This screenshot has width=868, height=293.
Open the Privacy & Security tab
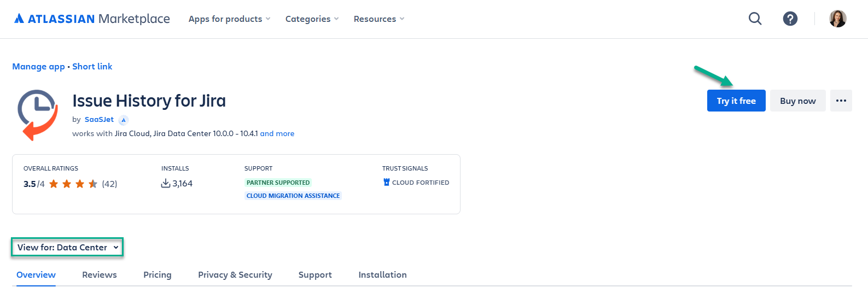[x=235, y=274]
